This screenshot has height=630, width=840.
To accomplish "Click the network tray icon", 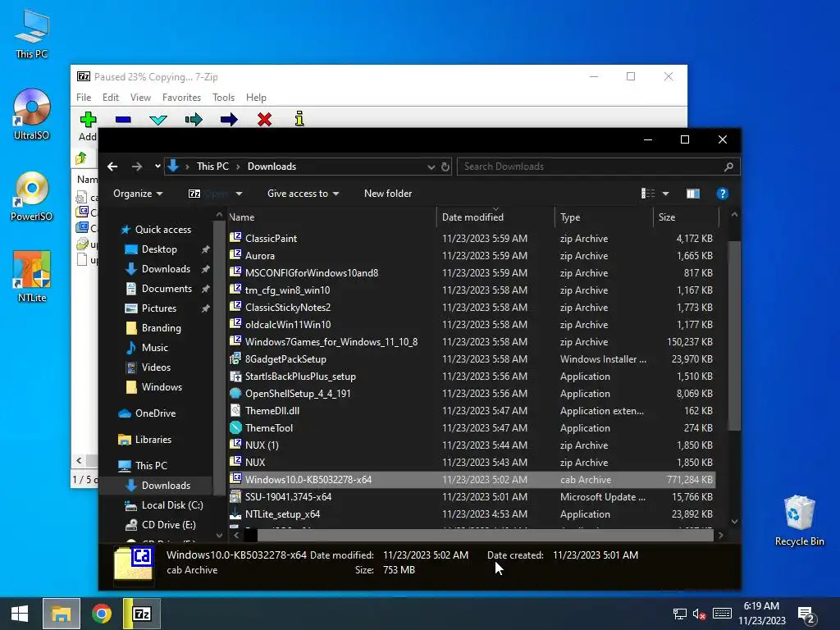I will [680, 614].
